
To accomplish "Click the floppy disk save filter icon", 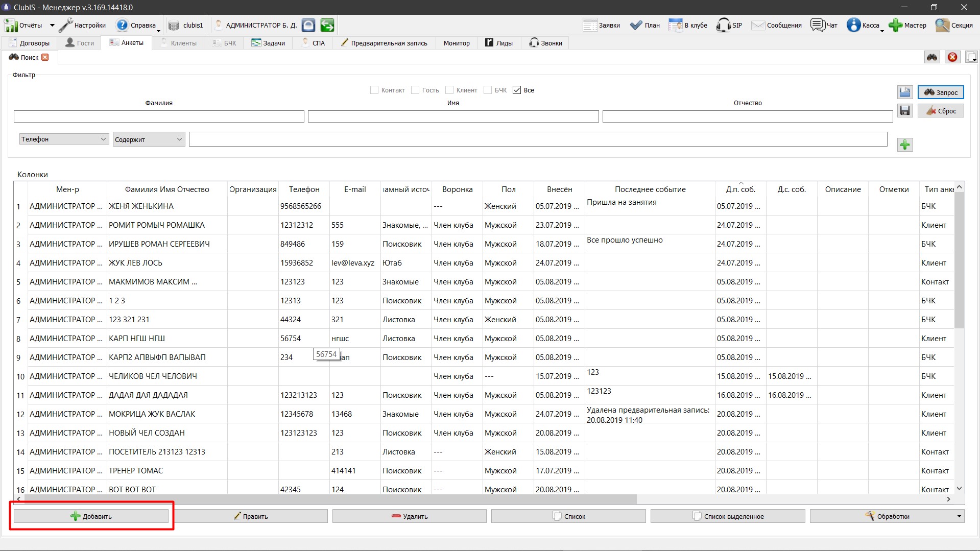I will point(905,111).
